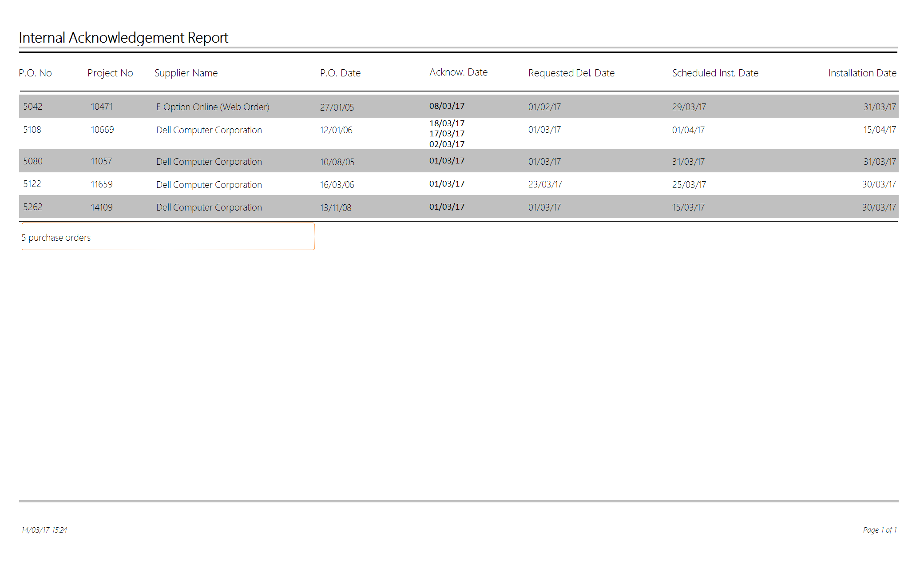Image resolution: width=924 pixels, height=561 pixels.
Task: Click P.O. date 13/11/08
Action: (x=336, y=207)
